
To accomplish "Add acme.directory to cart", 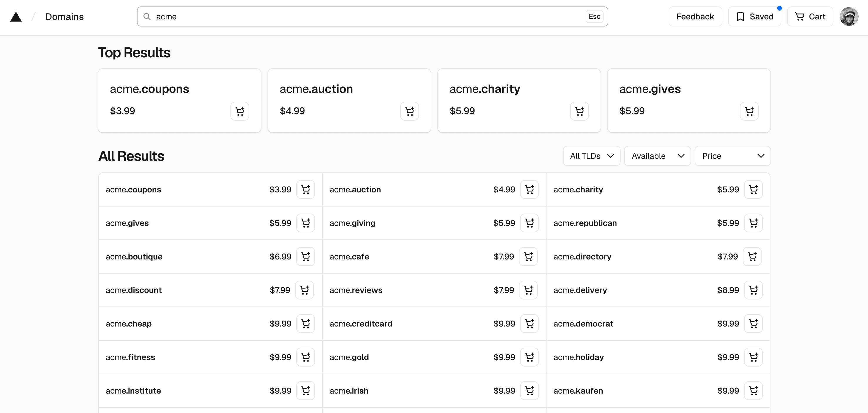I will tap(752, 257).
